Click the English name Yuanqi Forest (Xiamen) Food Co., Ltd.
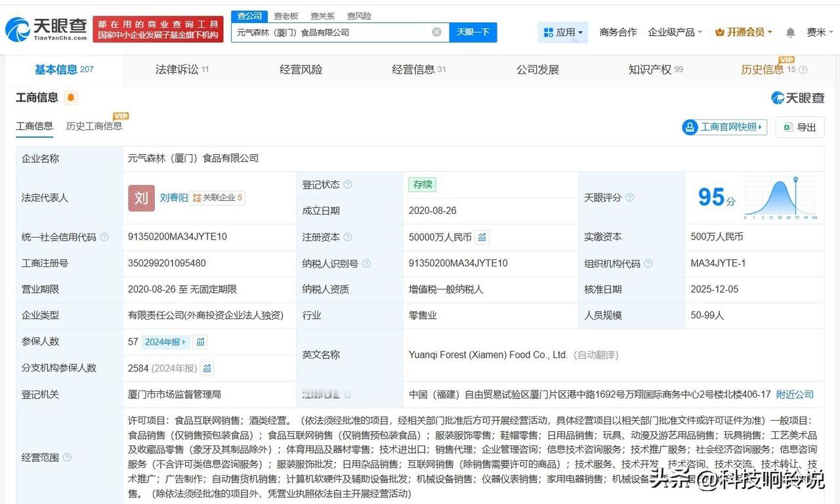Image resolution: width=840 pixels, height=504 pixels. pyautogui.click(x=488, y=355)
